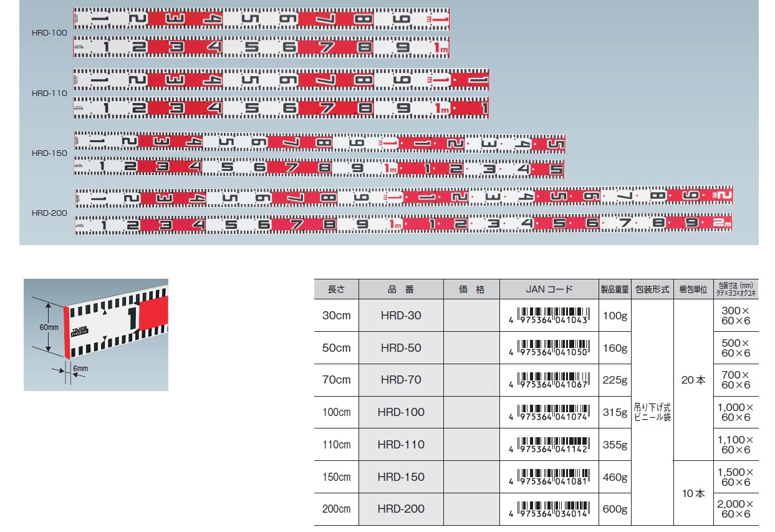Select the 315g weight cell
The height and width of the screenshot is (532, 775).
click(615, 412)
